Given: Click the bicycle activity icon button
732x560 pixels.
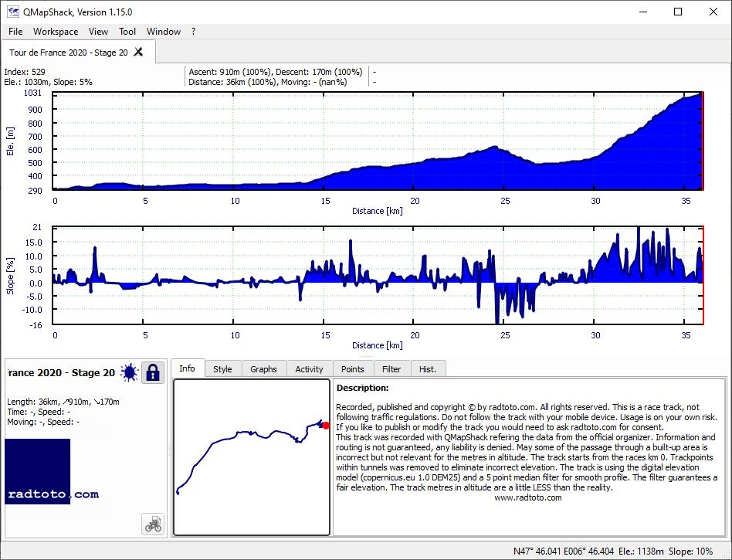Looking at the screenshot, I should point(153,524).
